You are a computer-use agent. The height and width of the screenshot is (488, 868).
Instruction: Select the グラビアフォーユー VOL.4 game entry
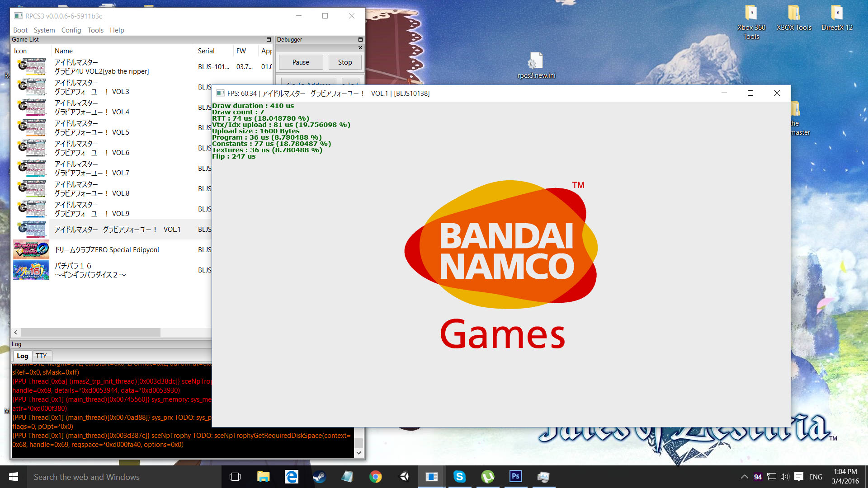click(92, 108)
